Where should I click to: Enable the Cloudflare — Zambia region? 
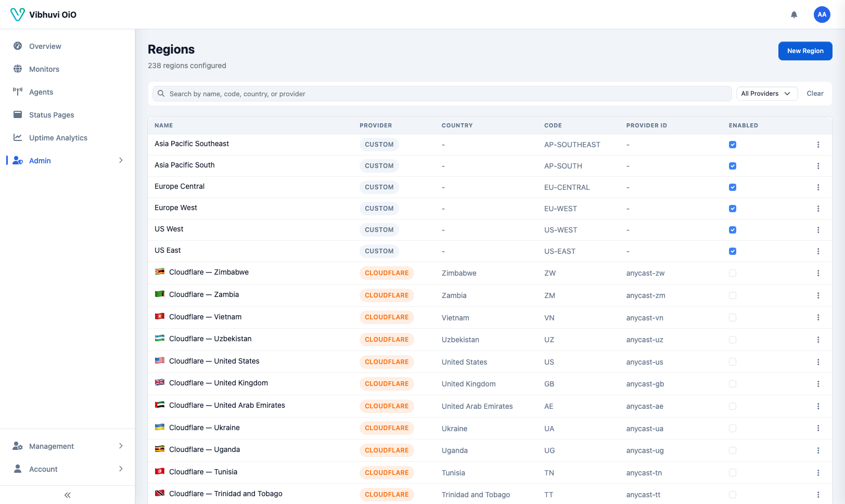[x=733, y=295]
